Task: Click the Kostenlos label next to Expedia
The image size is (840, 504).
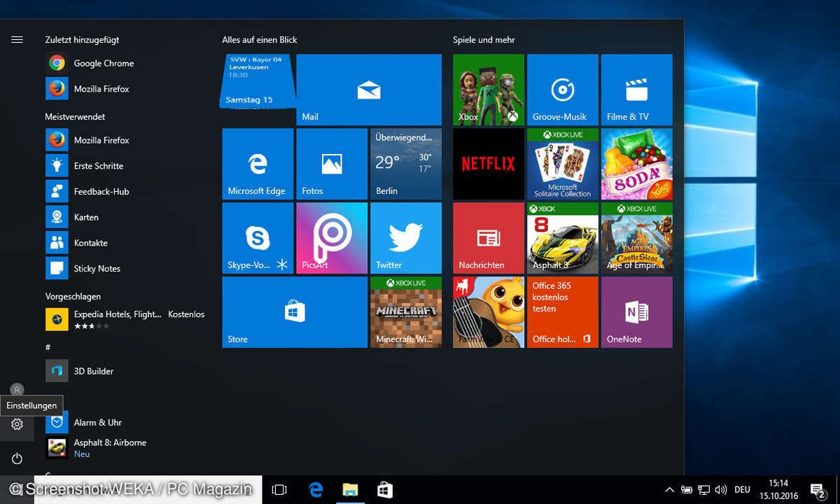Action: pos(186,314)
